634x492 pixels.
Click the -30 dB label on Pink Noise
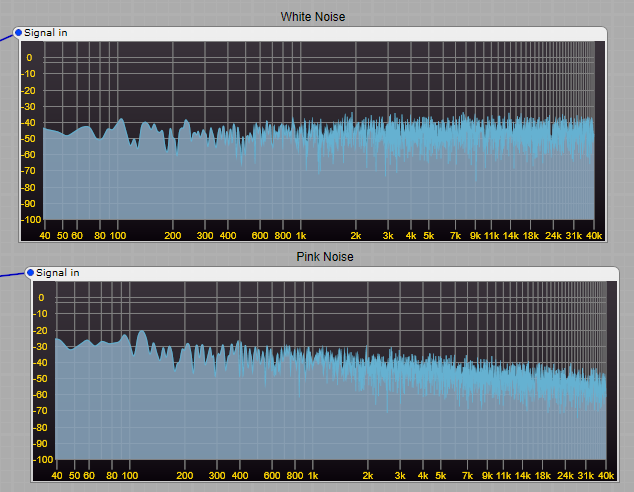click(x=40, y=346)
